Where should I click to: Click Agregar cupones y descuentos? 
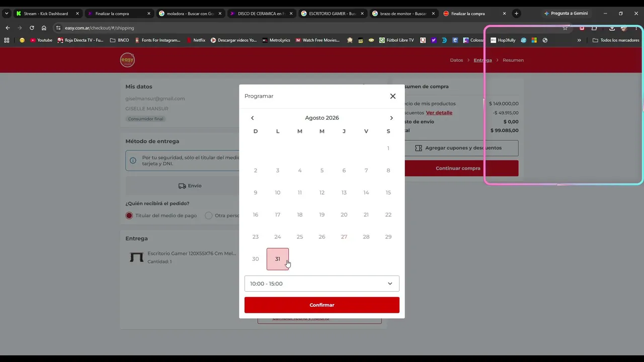point(458,148)
